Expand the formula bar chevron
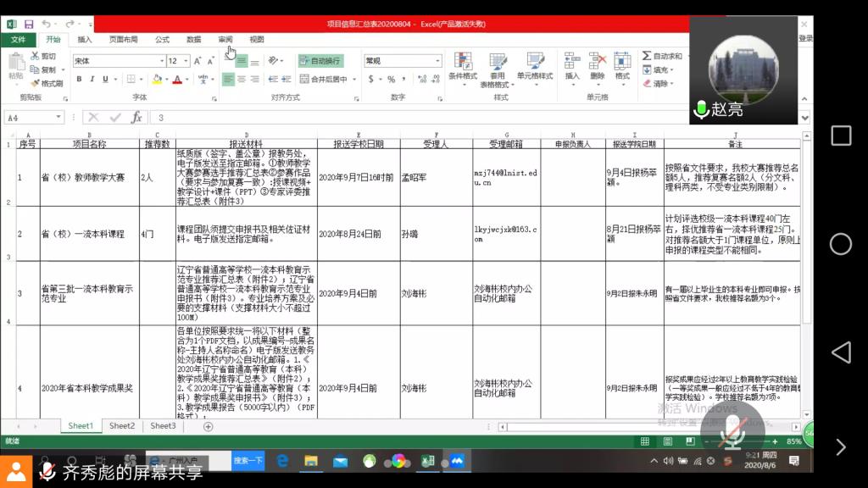The height and width of the screenshot is (488, 868). point(805,117)
